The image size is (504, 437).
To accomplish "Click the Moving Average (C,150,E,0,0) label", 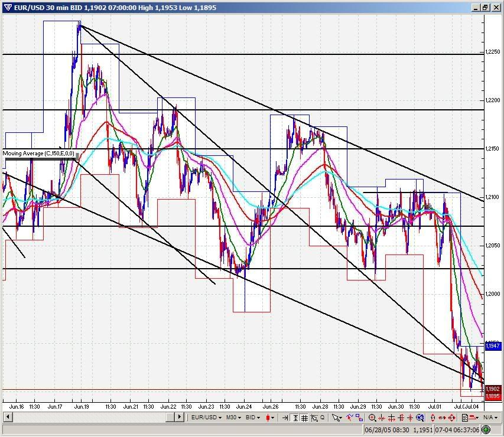I will coord(38,154).
